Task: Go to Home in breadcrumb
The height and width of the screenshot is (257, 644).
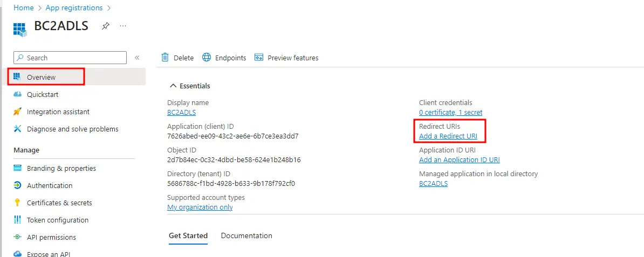Action: [23, 8]
